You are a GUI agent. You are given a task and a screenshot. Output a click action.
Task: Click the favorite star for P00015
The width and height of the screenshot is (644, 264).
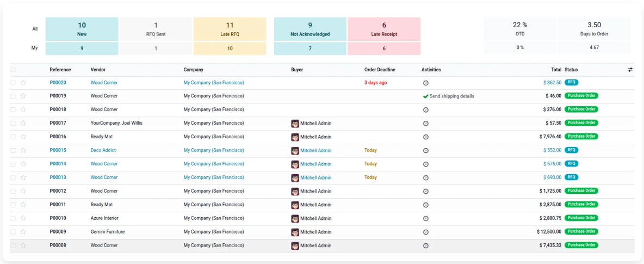pyautogui.click(x=23, y=150)
